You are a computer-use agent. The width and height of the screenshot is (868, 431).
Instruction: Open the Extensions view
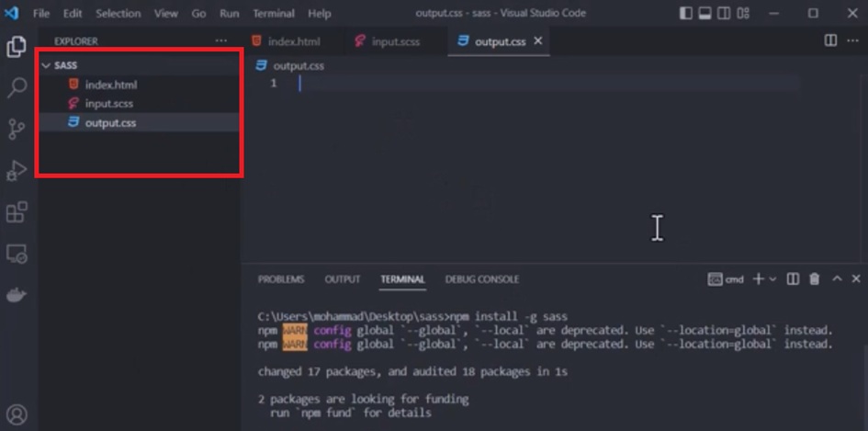pyautogui.click(x=17, y=212)
